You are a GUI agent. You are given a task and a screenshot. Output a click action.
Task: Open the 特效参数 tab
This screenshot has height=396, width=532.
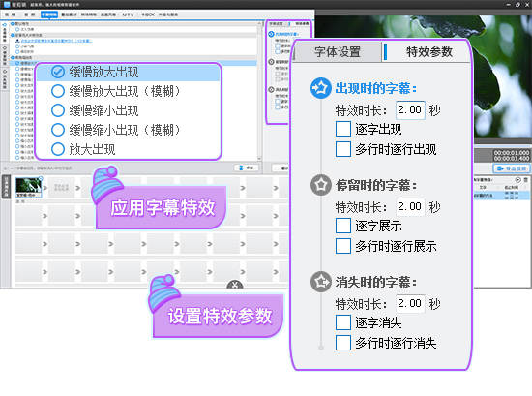(x=429, y=52)
